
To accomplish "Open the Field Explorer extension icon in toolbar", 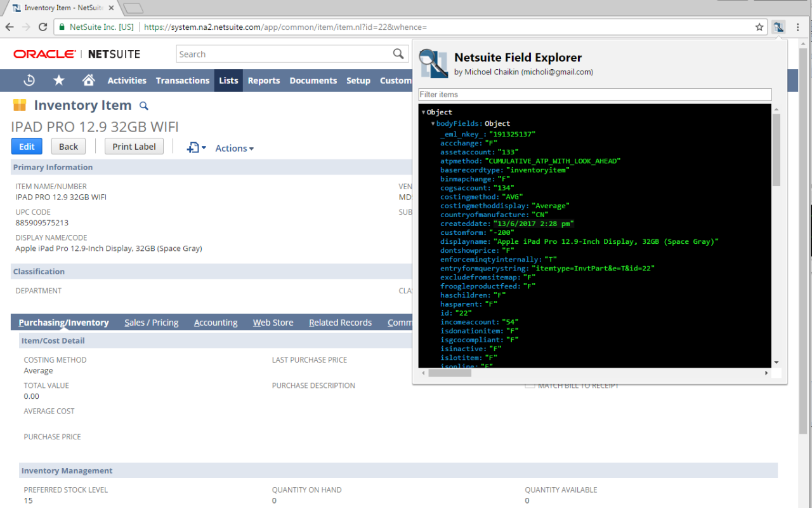I will pos(778,27).
